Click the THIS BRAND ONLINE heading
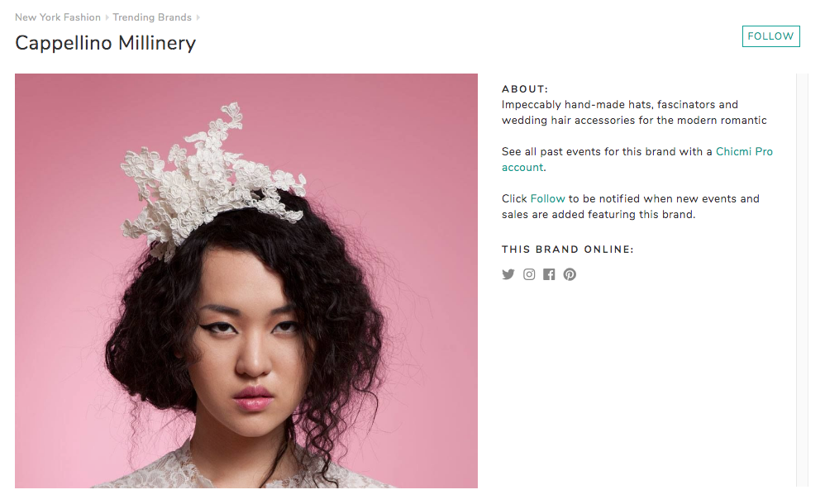825x504 pixels. pos(568,250)
